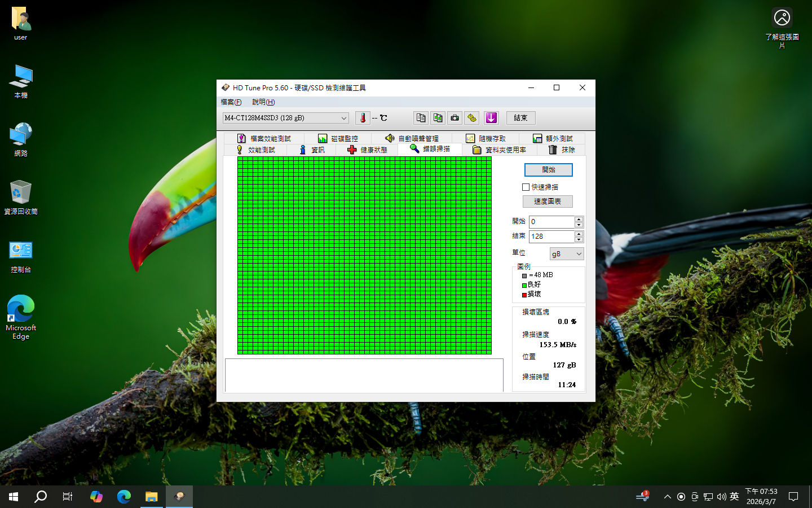Open the 檔案 menu
This screenshot has height=508, width=812.
231,102
